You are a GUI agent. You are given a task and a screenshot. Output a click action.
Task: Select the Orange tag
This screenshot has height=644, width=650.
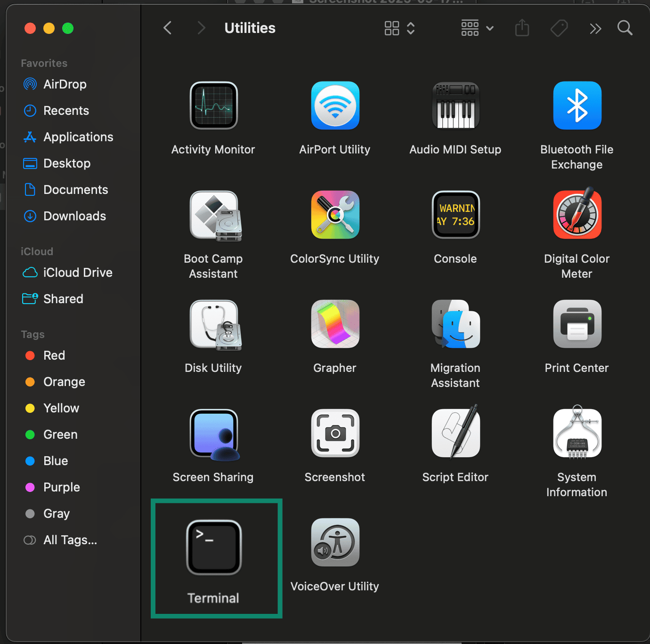55,382
